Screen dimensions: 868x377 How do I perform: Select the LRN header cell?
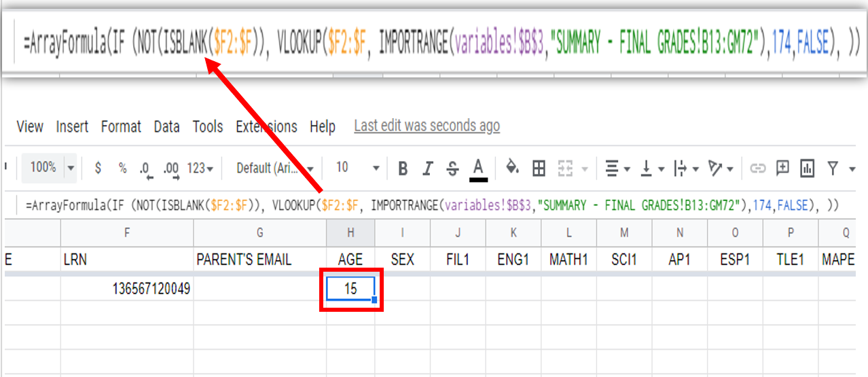point(127,259)
